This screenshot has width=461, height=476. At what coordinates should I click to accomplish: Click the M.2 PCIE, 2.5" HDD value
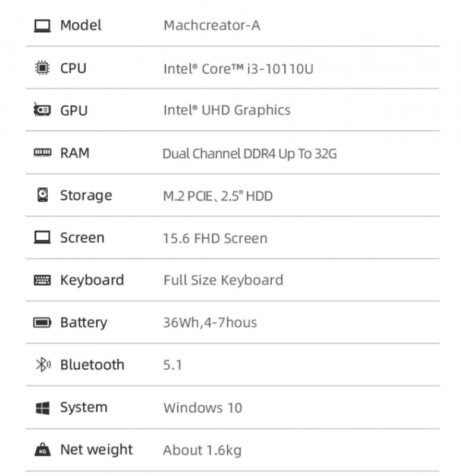(x=218, y=196)
